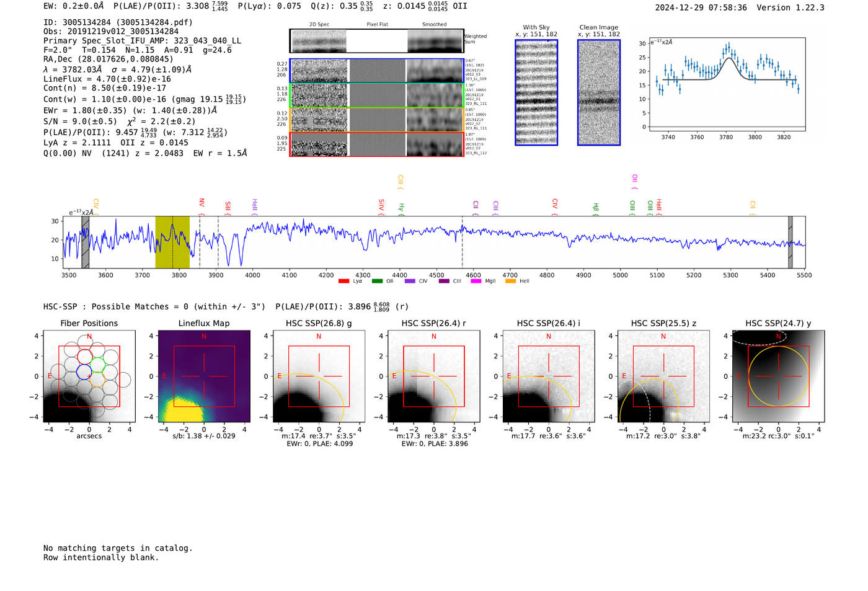Image resolution: width=868 pixels, height=591 pixels.
Task: Open the With Sky cutout image
Action: (x=536, y=92)
